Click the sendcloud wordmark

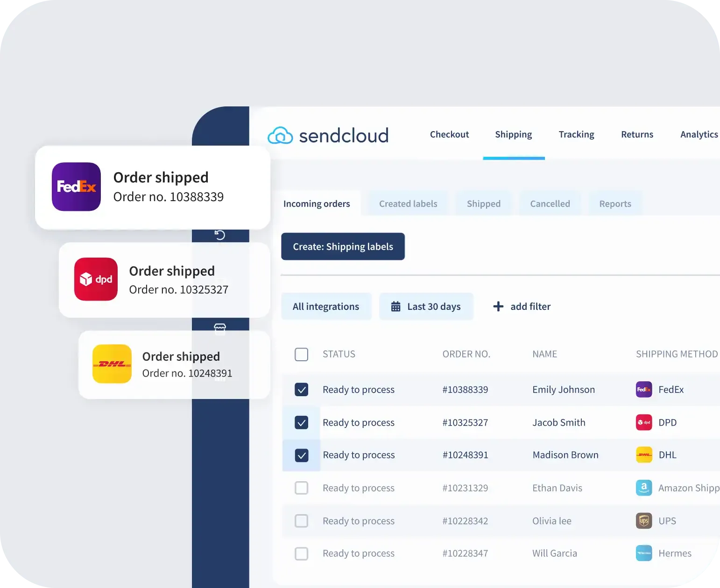344,135
